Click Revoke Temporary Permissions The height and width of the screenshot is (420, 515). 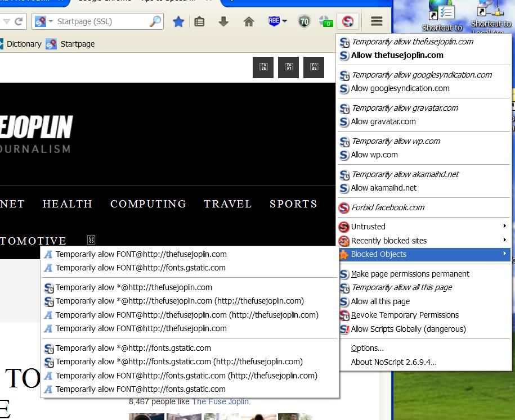405,315
